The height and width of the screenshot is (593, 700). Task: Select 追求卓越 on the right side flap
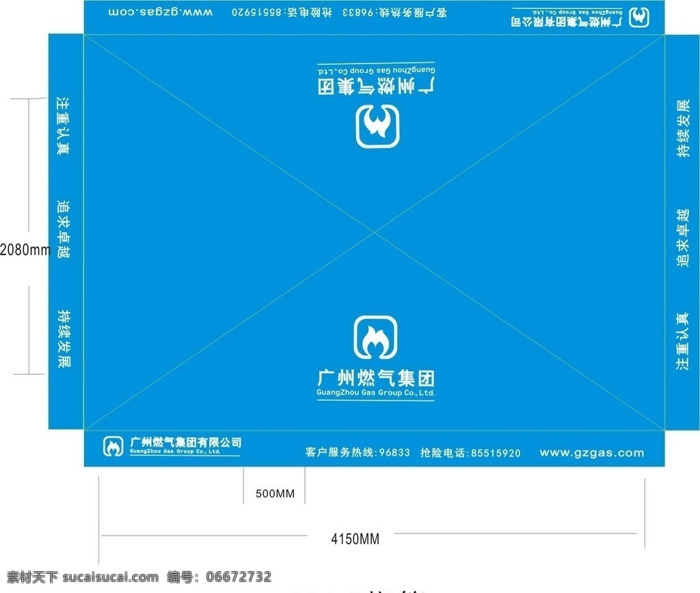point(682,237)
